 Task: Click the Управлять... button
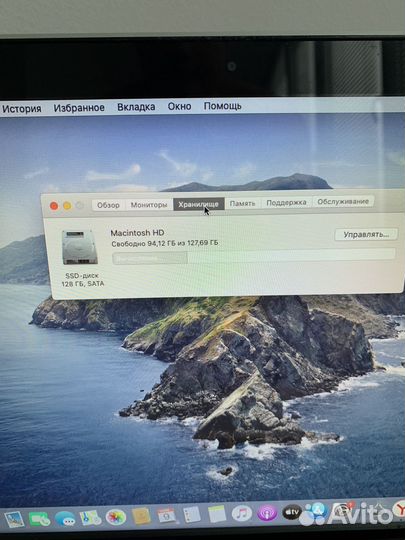(366, 235)
